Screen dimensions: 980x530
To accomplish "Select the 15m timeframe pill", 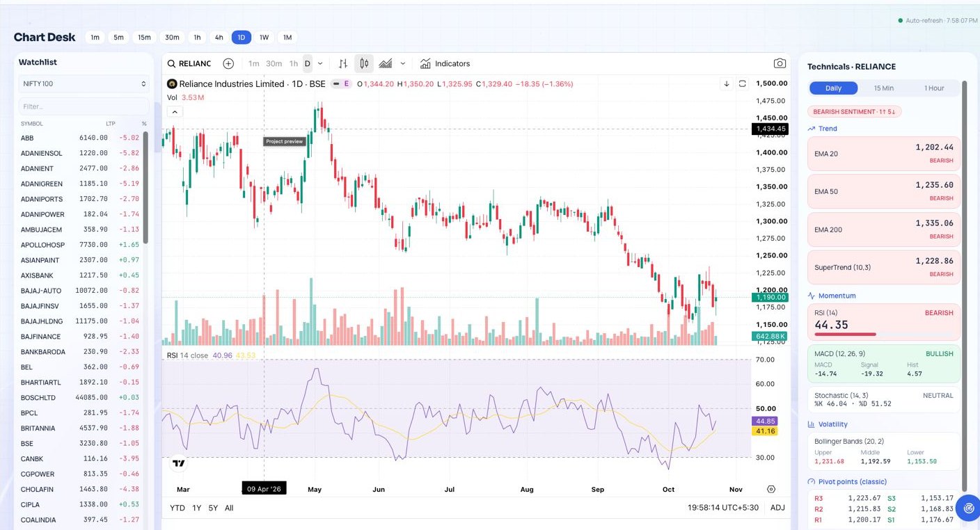I will coord(144,38).
